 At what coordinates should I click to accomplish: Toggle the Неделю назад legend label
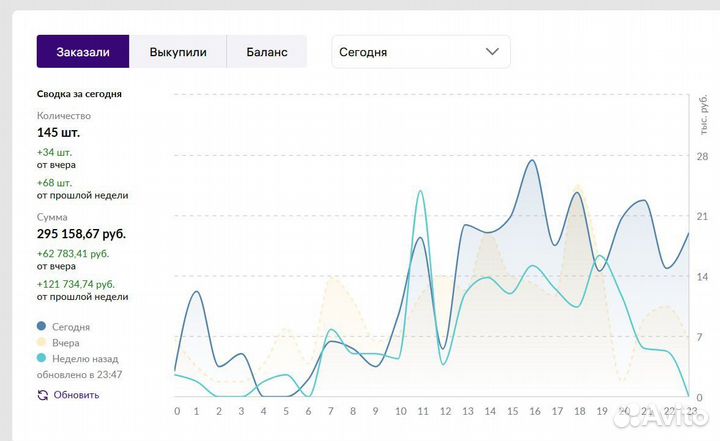84,358
